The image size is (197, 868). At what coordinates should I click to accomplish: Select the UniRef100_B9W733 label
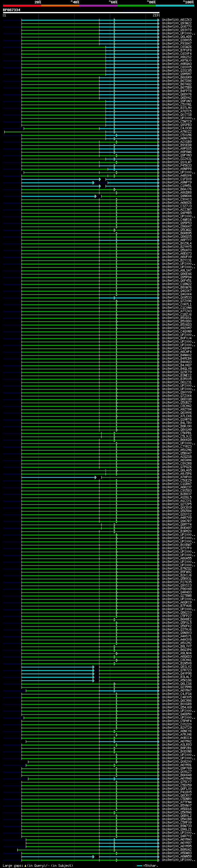[x=177, y=826]
